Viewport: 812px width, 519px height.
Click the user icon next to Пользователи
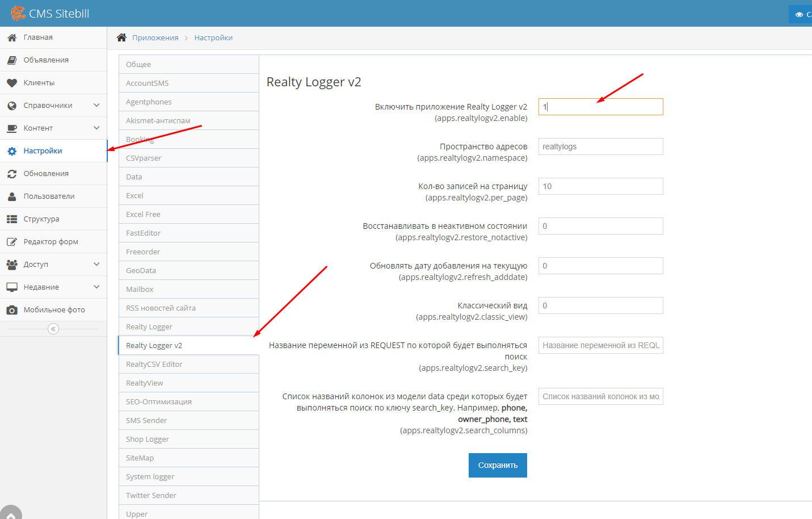12,196
